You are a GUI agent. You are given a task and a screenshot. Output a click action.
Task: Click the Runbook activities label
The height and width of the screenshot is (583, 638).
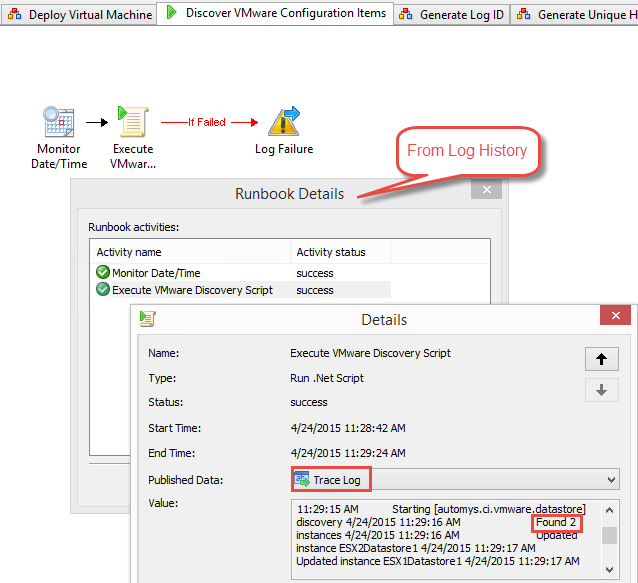click(133, 227)
